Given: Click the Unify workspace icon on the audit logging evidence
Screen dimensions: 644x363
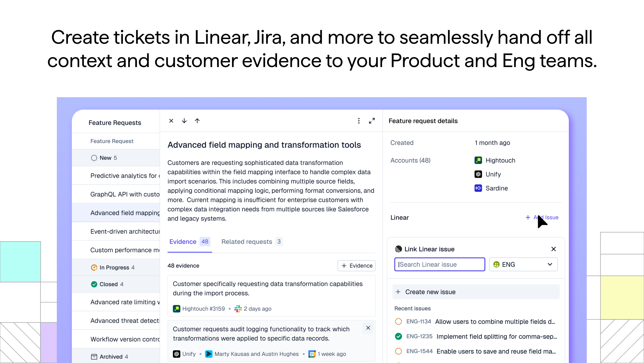Looking at the screenshot, I should click(x=177, y=354).
